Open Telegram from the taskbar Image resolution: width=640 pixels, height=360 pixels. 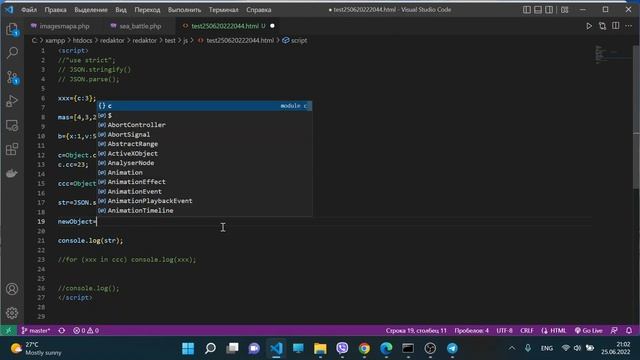[x=452, y=348]
